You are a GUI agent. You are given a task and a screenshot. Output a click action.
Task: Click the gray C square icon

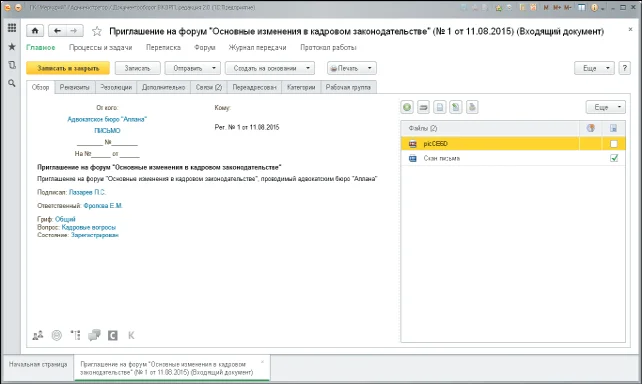tap(113, 336)
